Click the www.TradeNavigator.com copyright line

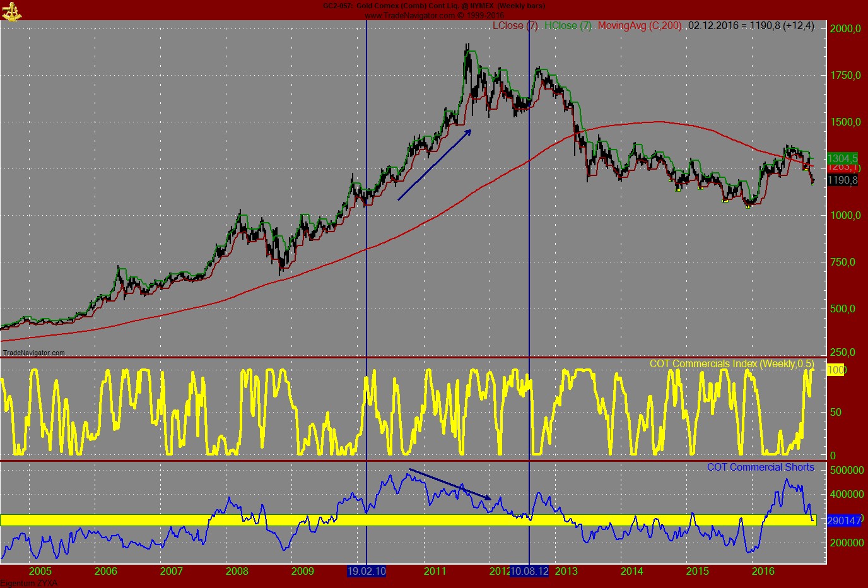pos(435,15)
